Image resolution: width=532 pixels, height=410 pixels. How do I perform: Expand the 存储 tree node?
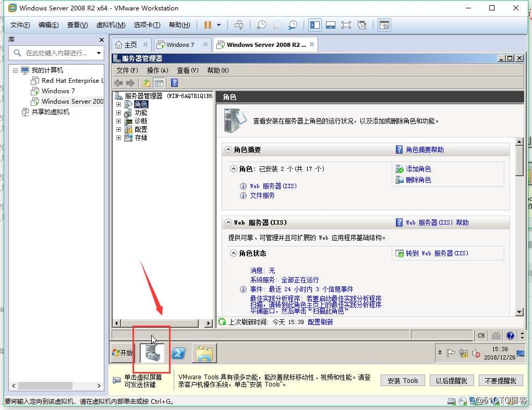[118, 138]
